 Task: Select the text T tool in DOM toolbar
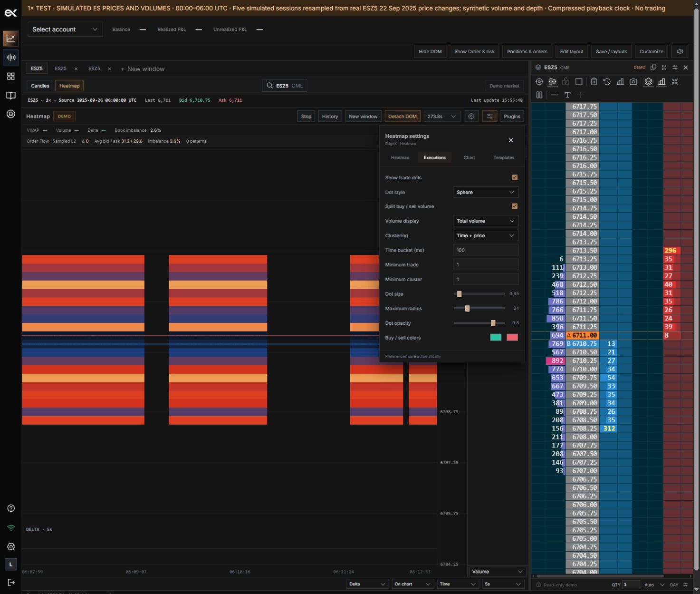point(567,95)
